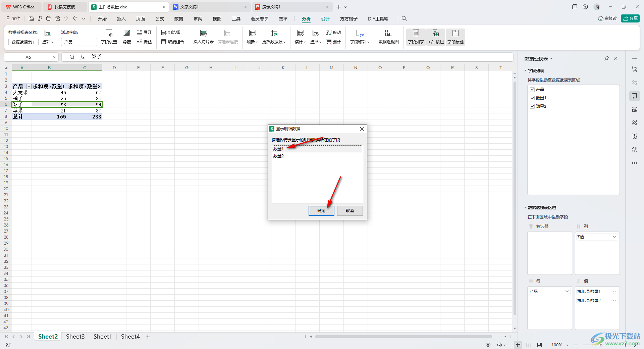Open the Σ值 column field dropdown
The image size is (644, 349).
[614, 237]
